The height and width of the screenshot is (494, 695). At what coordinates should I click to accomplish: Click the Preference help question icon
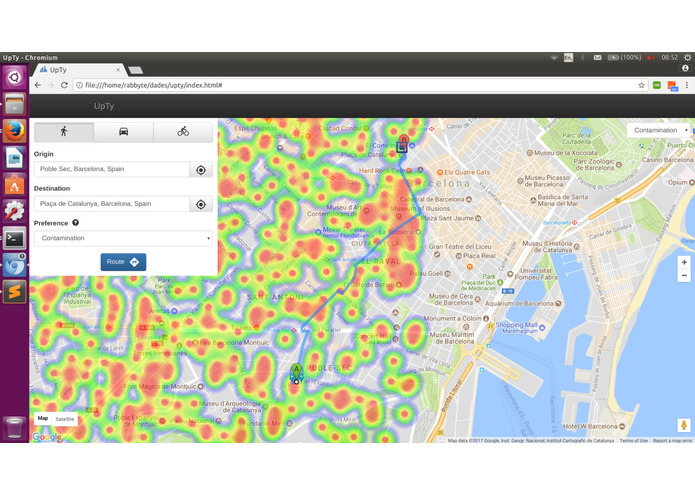[75, 223]
